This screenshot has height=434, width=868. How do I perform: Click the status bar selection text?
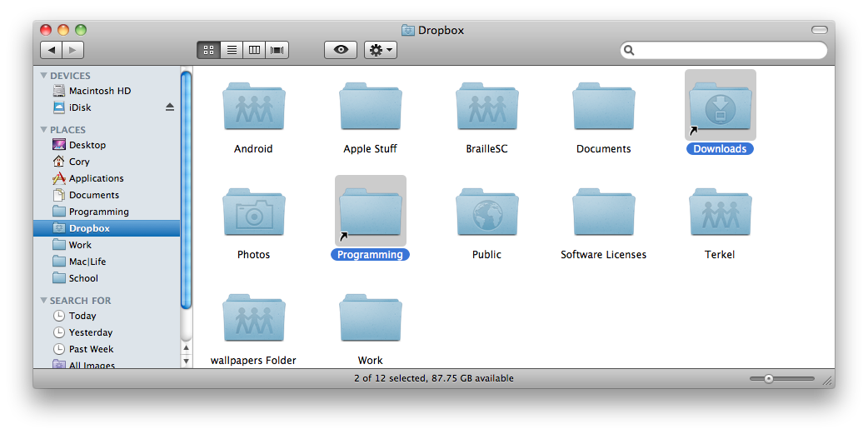point(434,379)
